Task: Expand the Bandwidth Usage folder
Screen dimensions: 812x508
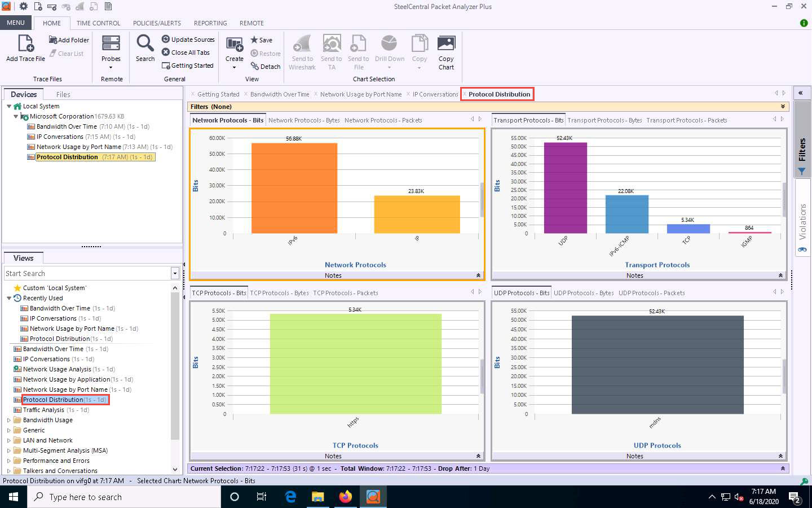Action: point(9,420)
